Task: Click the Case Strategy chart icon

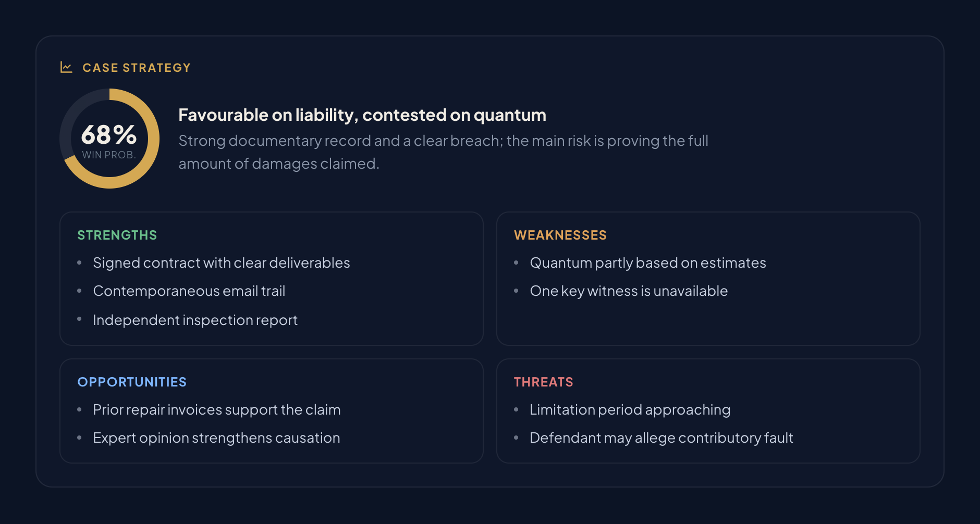Action: pos(66,67)
